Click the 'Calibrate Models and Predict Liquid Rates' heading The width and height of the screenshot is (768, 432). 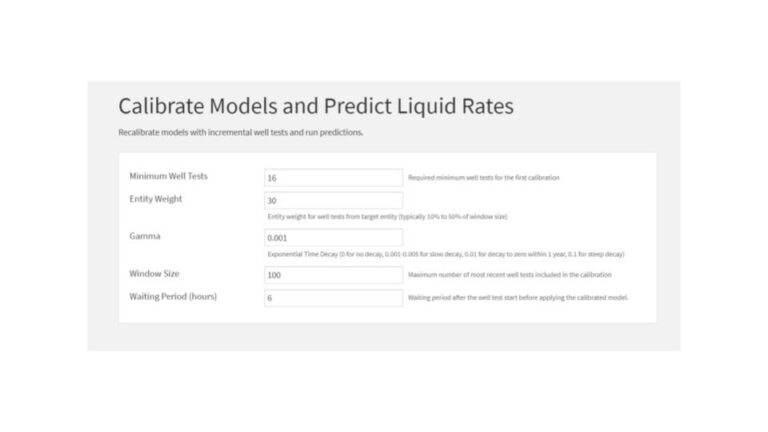[316, 106]
